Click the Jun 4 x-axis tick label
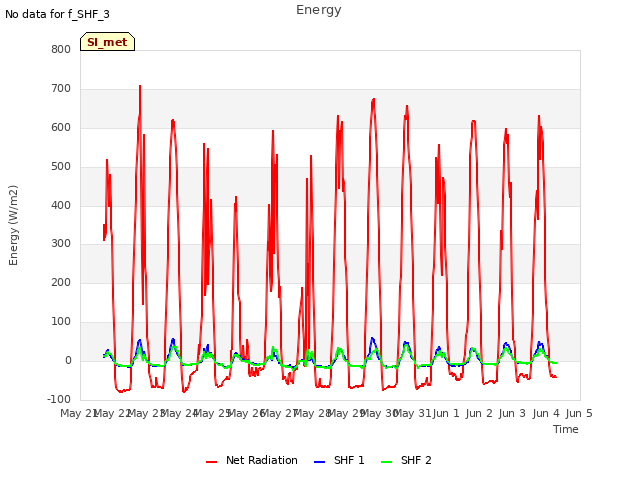Image resolution: width=640 pixels, height=480 pixels. [546, 413]
